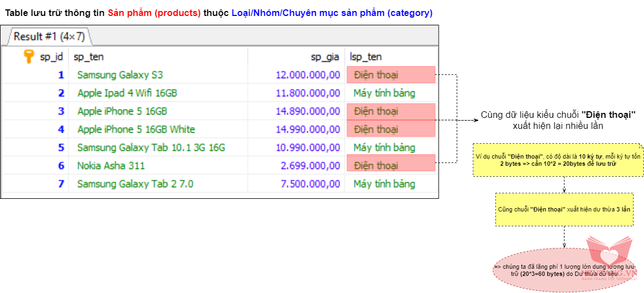Screen dimensions: 644x293
Task: Click the sp_id column header text
Action: 51,57
